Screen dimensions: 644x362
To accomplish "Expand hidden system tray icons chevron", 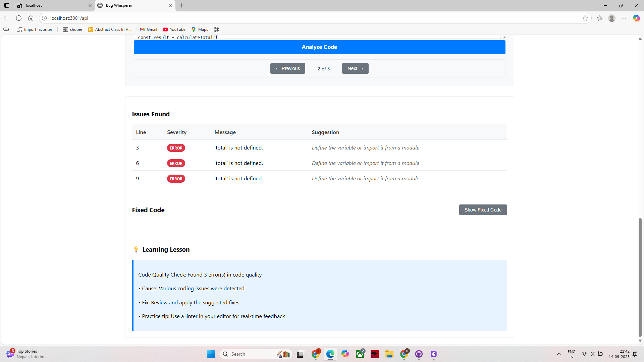I will (559, 354).
